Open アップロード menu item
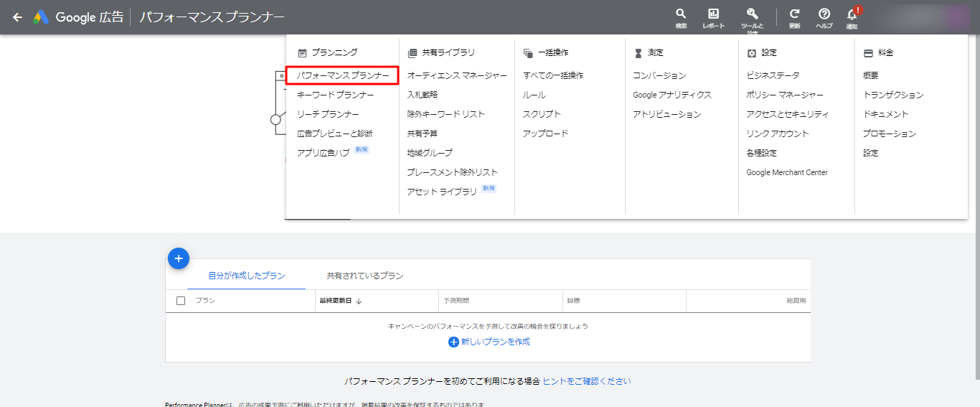Image resolution: width=980 pixels, height=407 pixels. click(545, 134)
